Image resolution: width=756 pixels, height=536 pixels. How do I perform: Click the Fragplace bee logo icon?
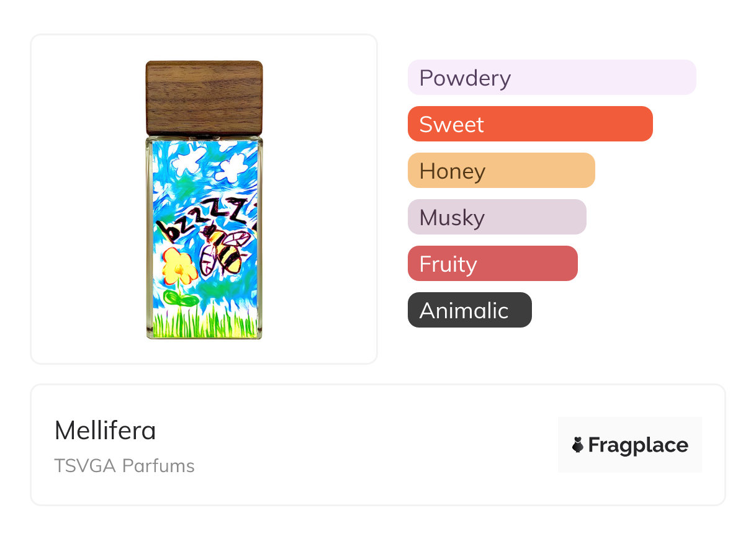coord(578,445)
